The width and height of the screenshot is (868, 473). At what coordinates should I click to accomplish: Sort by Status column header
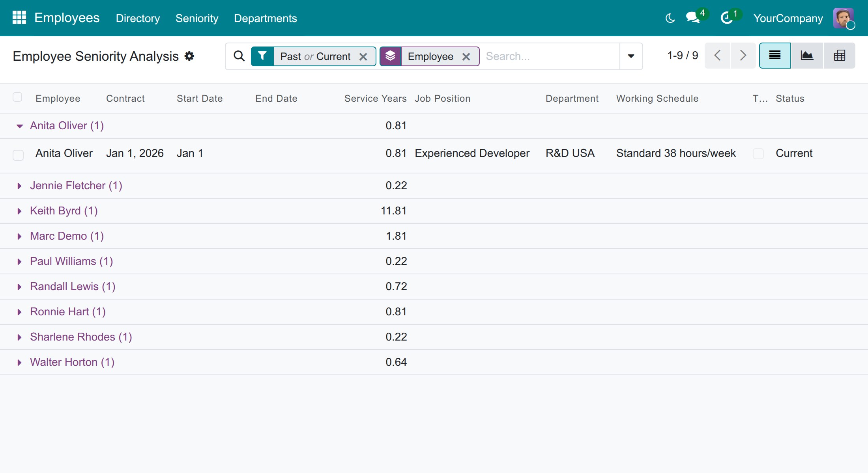point(790,99)
